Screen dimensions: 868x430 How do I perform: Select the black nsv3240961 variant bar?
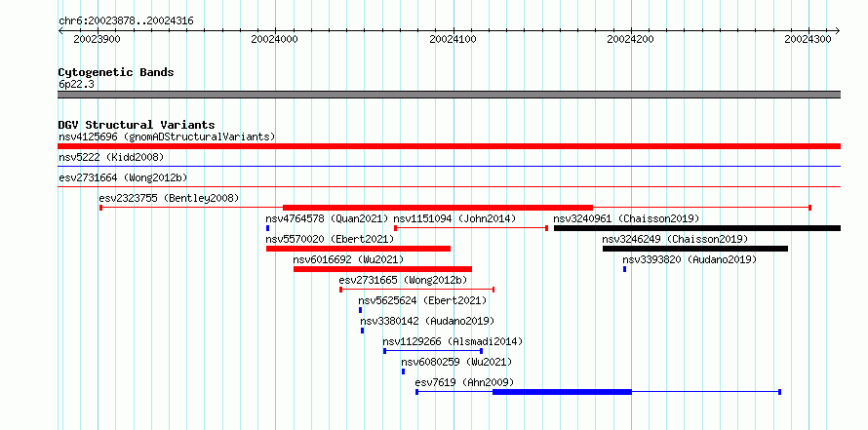tap(697, 228)
